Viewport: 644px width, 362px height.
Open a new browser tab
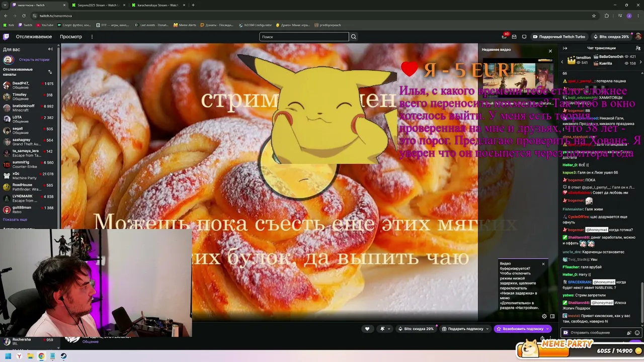pyautogui.click(x=193, y=5)
